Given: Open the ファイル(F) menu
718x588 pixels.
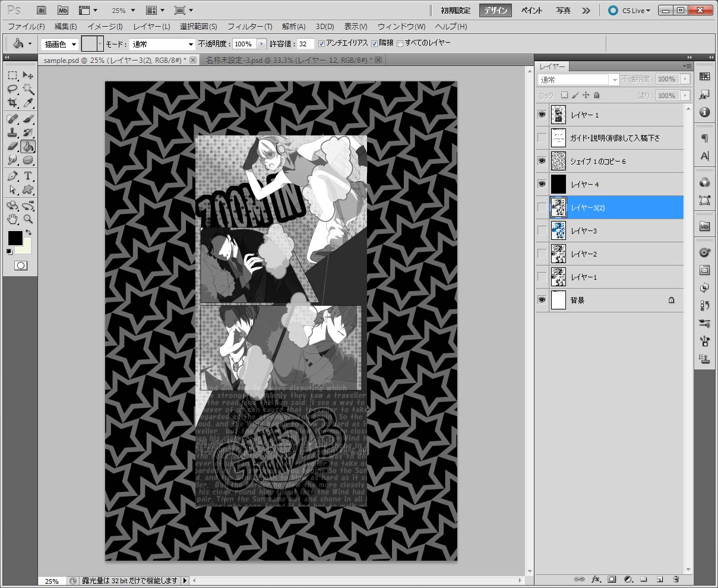Looking at the screenshot, I should [26, 27].
